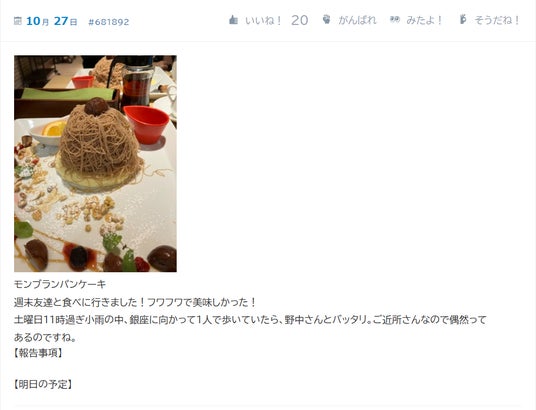The width and height of the screenshot is (536, 410).
Task: Click the fist icon for がんばれ
Action: click(326, 19)
